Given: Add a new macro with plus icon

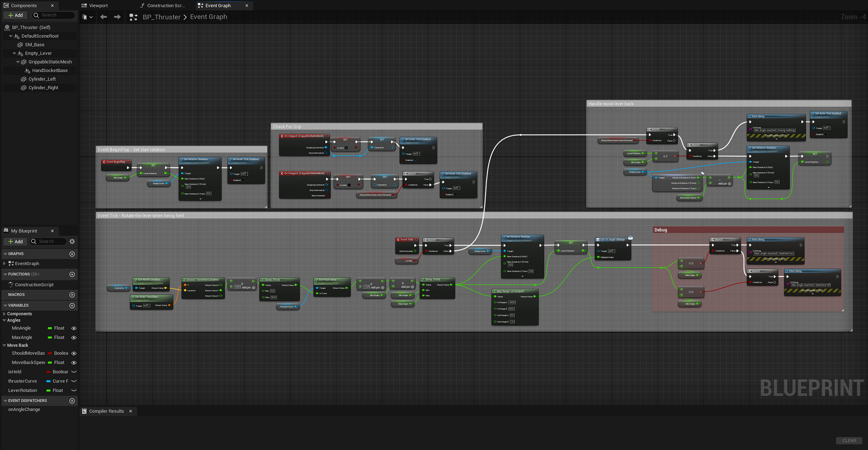Looking at the screenshot, I should tap(72, 295).
